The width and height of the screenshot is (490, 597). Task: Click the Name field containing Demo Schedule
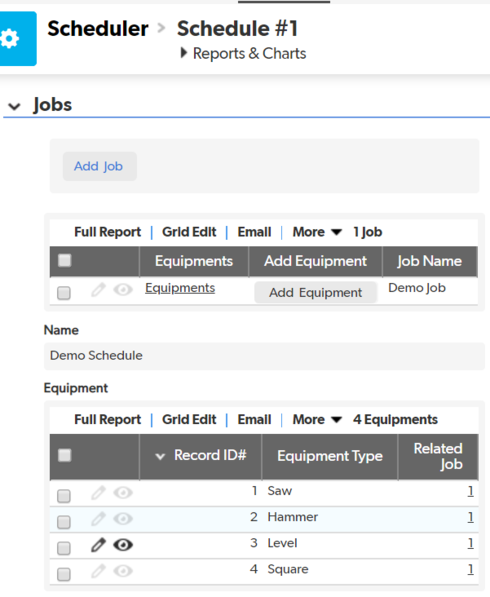tap(264, 356)
